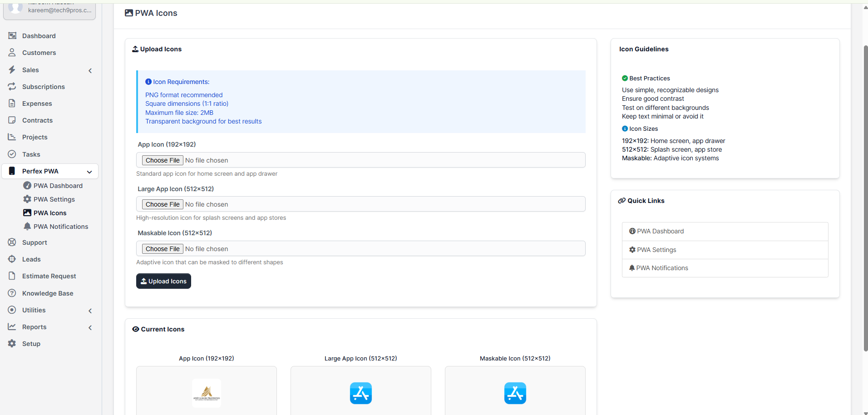Click the PWA Icons image icon in sidebar
The width and height of the screenshot is (868, 415).
27,212
